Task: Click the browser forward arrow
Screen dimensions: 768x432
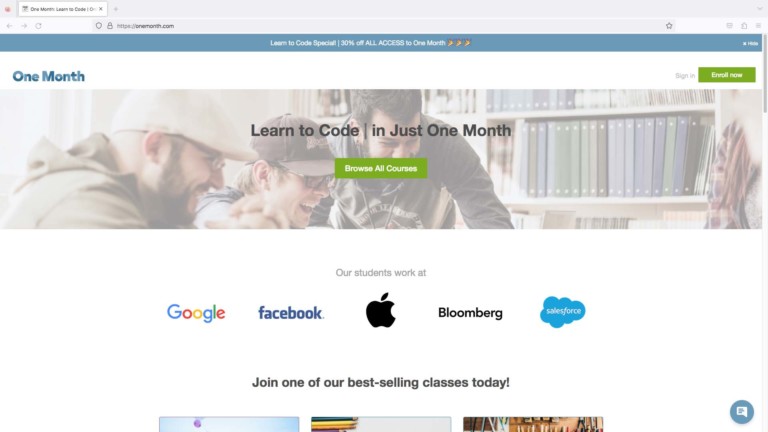Action: point(24,26)
